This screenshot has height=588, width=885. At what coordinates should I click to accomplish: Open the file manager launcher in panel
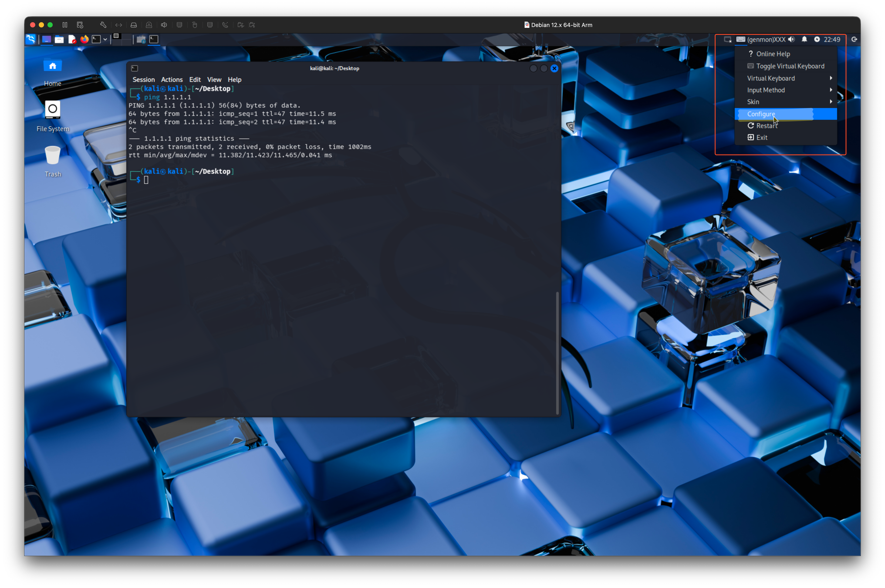(x=59, y=39)
